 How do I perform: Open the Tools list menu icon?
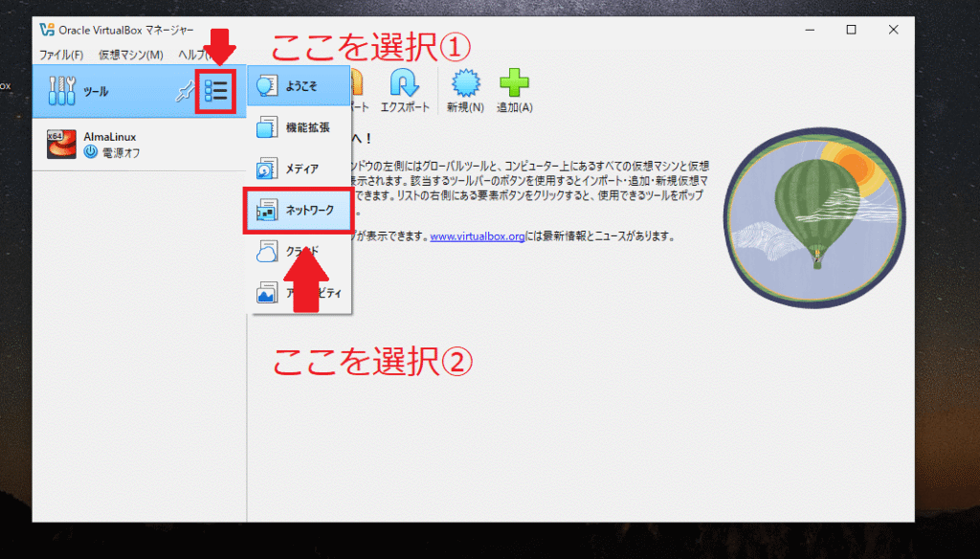click(215, 91)
